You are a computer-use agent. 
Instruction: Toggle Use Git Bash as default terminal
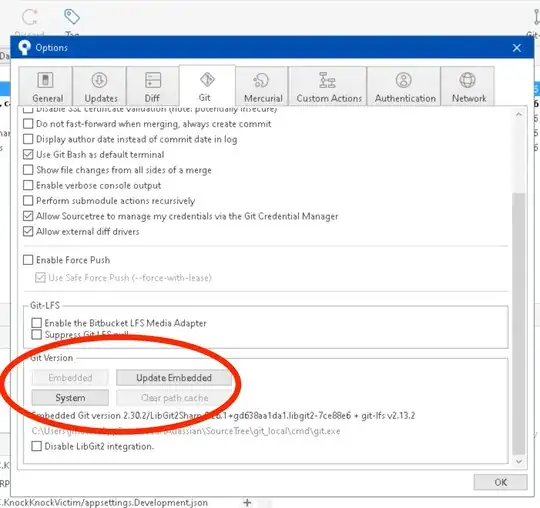pos(28,154)
